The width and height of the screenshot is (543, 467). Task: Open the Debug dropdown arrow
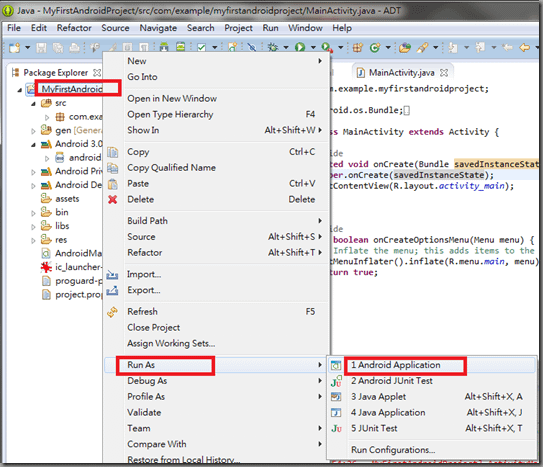(286, 47)
